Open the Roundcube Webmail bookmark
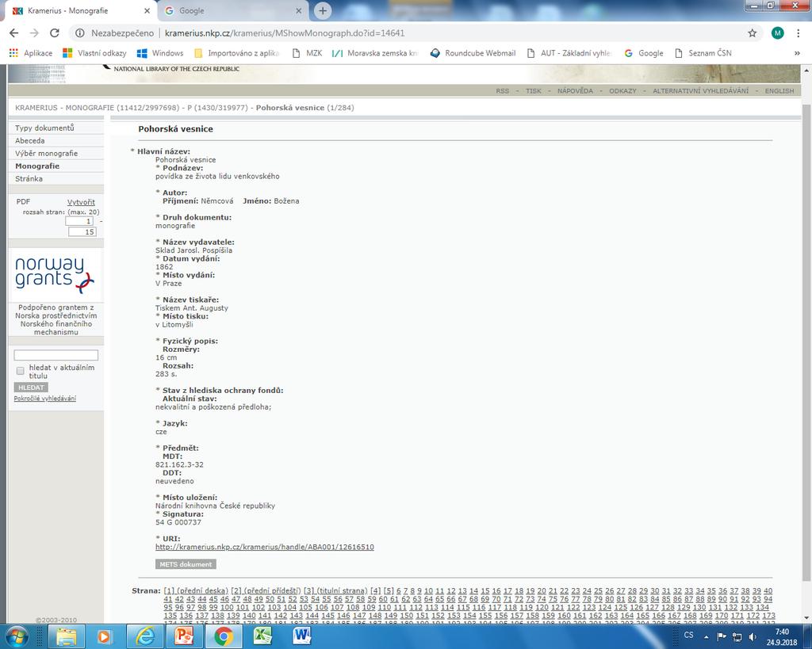This screenshot has width=812, height=649. click(x=473, y=53)
